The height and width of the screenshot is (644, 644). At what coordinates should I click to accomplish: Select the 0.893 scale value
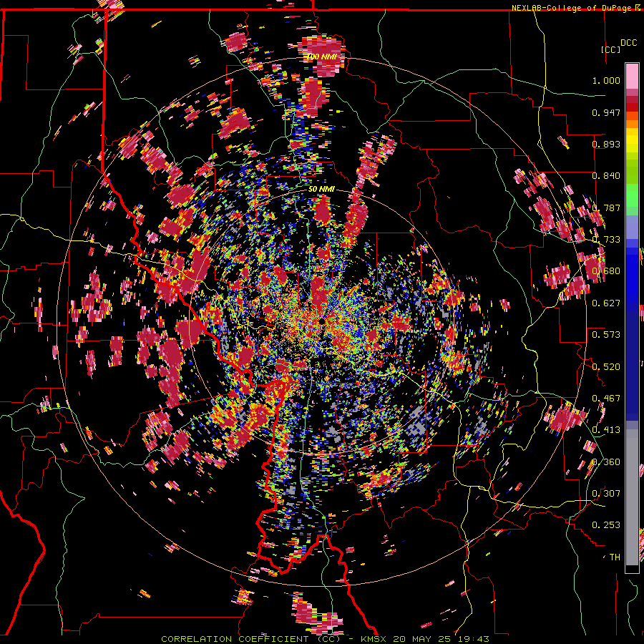click(x=606, y=144)
